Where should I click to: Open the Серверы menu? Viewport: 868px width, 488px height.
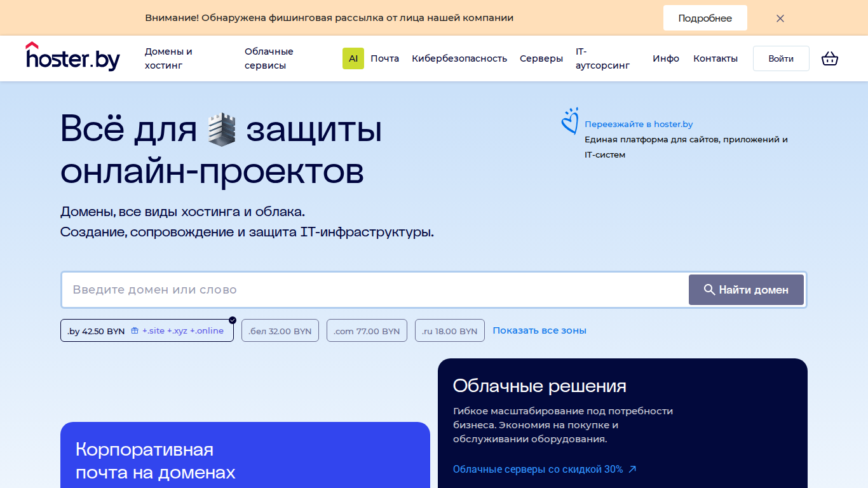[x=541, y=58]
